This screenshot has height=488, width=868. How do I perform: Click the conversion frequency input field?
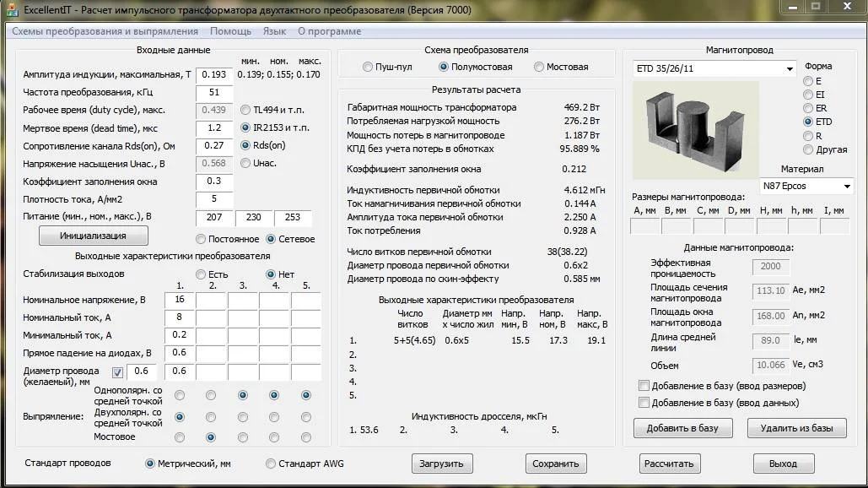[x=213, y=92]
